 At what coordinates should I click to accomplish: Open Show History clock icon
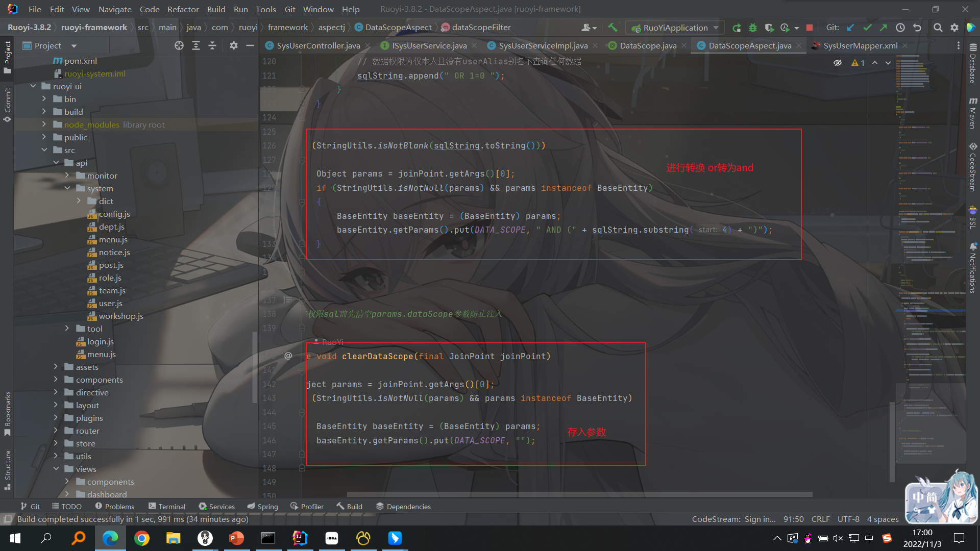click(900, 28)
